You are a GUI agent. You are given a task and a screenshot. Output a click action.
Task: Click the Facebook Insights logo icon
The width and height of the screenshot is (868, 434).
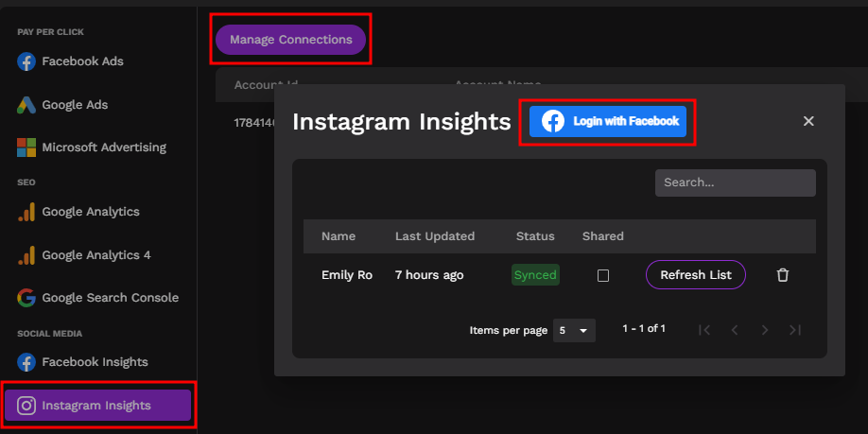tap(26, 362)
